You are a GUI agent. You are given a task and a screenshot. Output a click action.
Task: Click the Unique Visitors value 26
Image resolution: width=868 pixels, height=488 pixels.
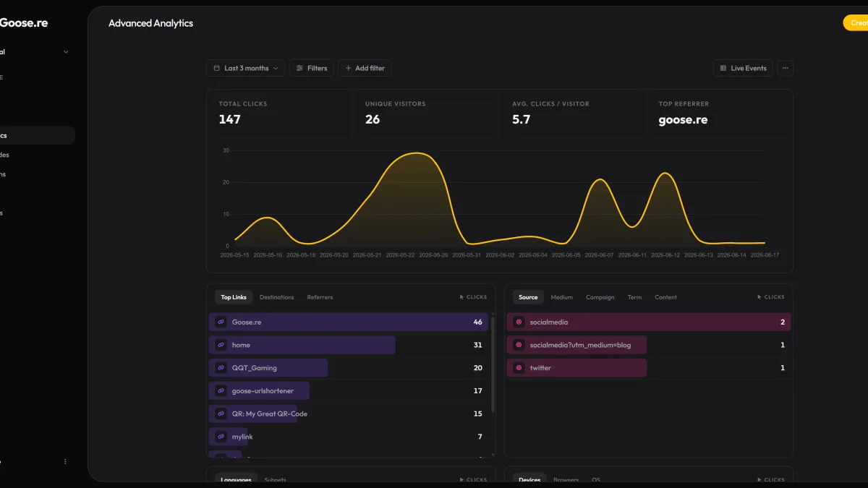click(373, 119)
